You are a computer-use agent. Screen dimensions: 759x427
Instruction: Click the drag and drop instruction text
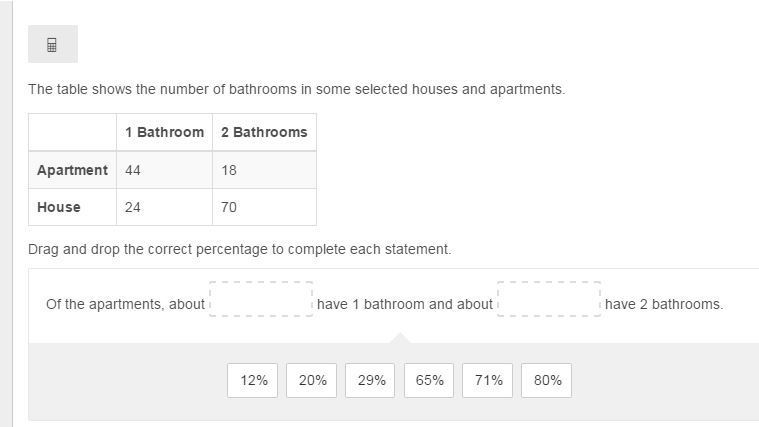tap(240, 249)
